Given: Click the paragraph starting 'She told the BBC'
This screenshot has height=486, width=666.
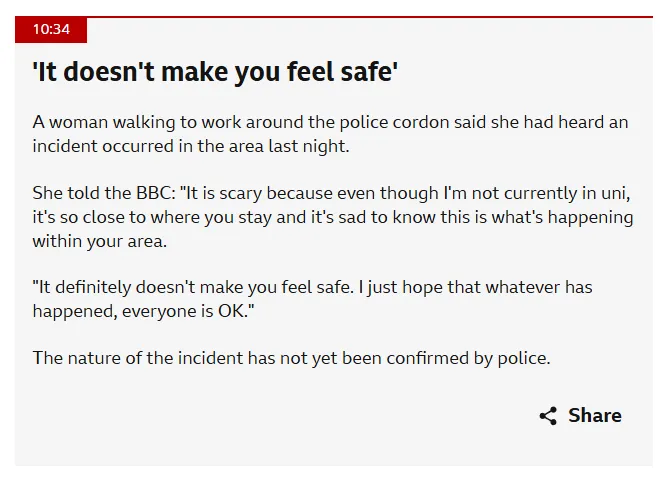Looking at the screenshot, I should click(x=333, y=217).
